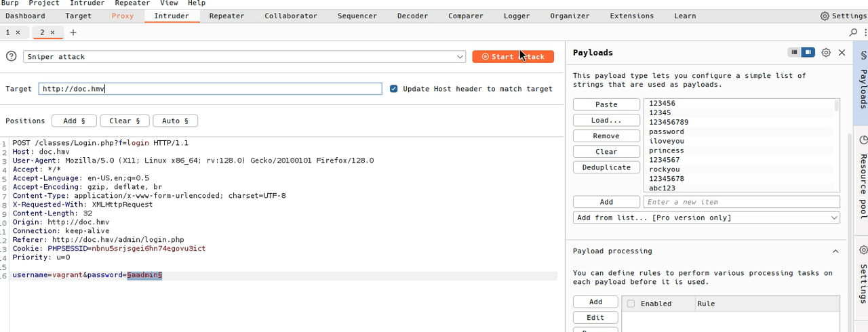This screenshot has width=868, height=332.
Task: Click the Auto § button
Action: pyautogui.click(x=176, y=121)
